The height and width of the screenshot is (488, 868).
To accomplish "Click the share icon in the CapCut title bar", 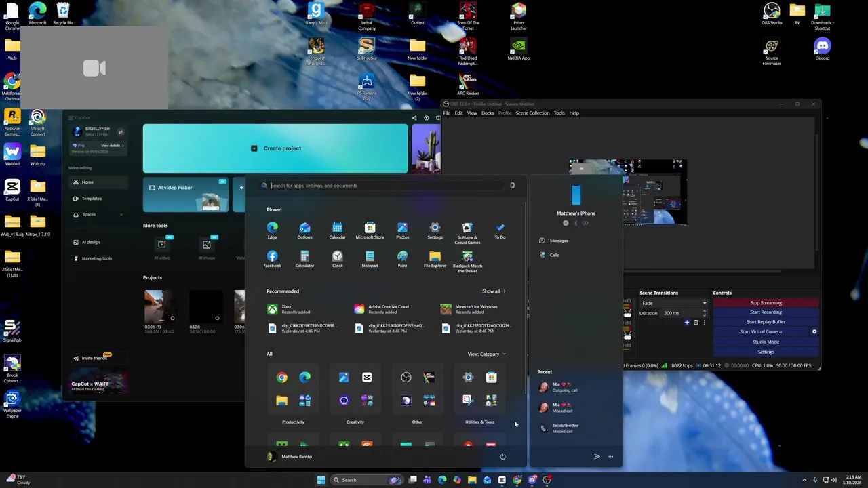I will (414, 117).
